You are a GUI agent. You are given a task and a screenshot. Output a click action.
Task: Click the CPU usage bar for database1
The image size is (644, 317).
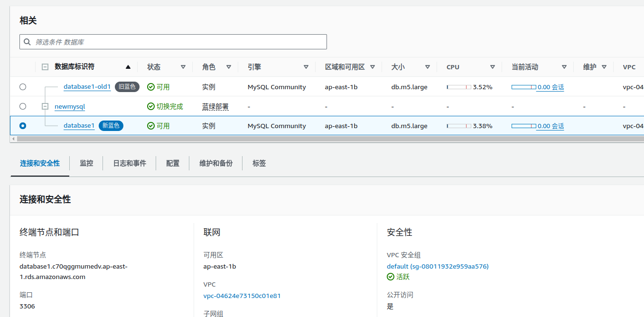pos(459,126)
